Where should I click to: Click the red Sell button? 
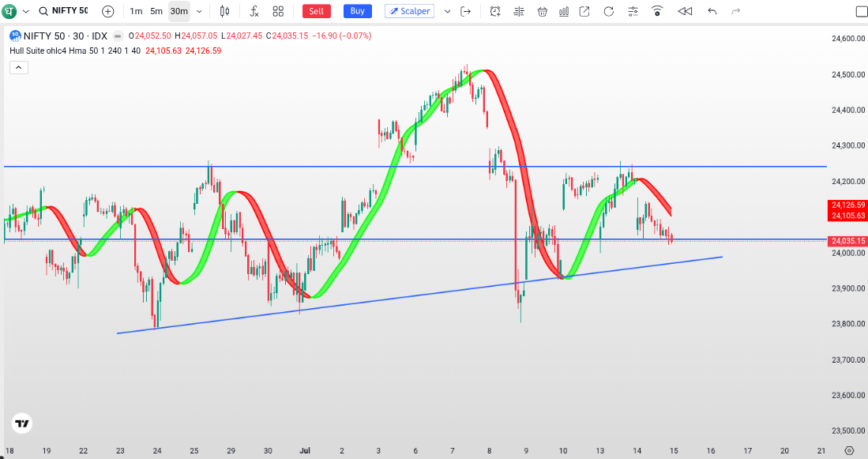click(x=316, y=11)
